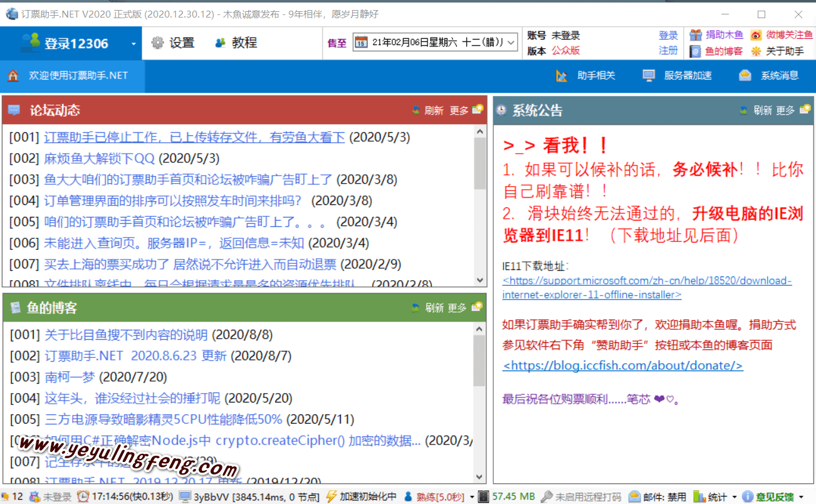Image resolution: width=816 pixels, height=504 pixels.
Task: Click the gear icon beside 设置
Action: 157,43
